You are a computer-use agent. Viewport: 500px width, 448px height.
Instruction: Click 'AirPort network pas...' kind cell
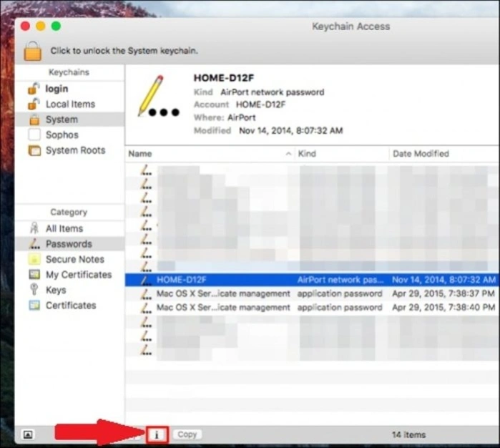pyautogui.click(x=340, y=280)
